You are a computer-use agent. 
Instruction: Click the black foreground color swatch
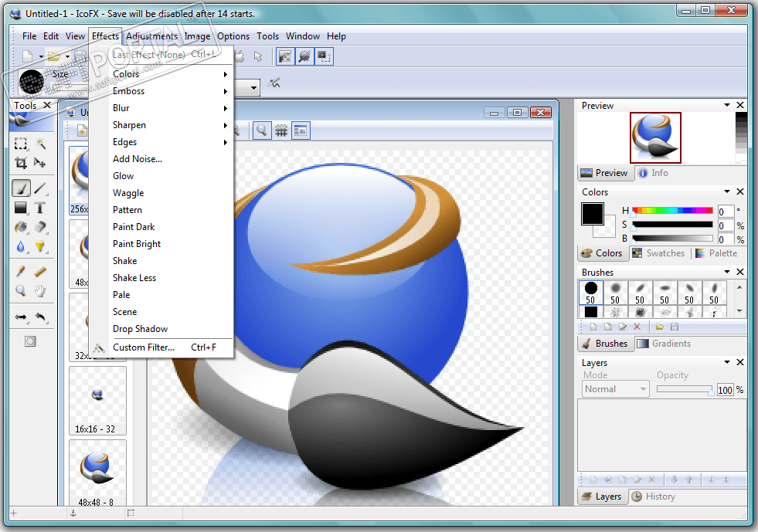(592, 214)
